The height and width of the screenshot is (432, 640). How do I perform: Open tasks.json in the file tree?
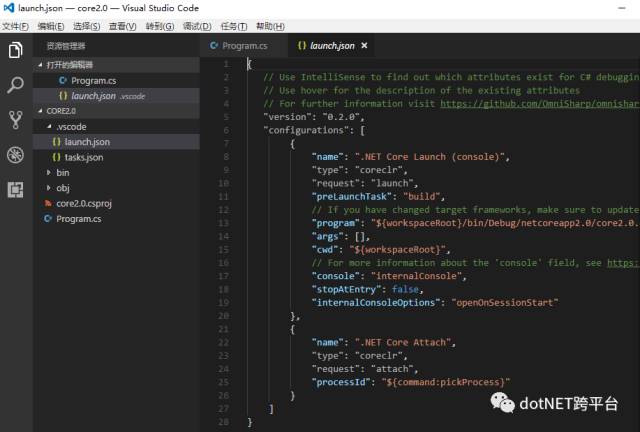pyautogui.click(x=116, y=158)
